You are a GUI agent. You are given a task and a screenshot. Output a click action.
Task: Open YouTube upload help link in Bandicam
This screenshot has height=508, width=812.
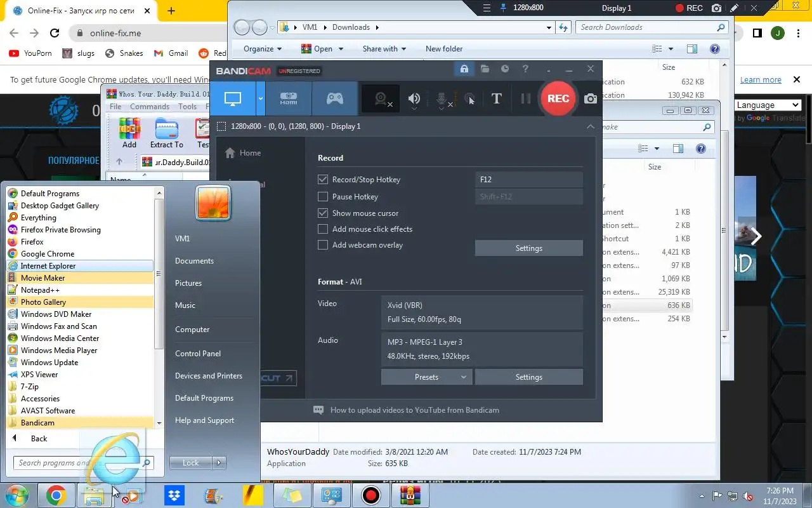pos(414,410)
